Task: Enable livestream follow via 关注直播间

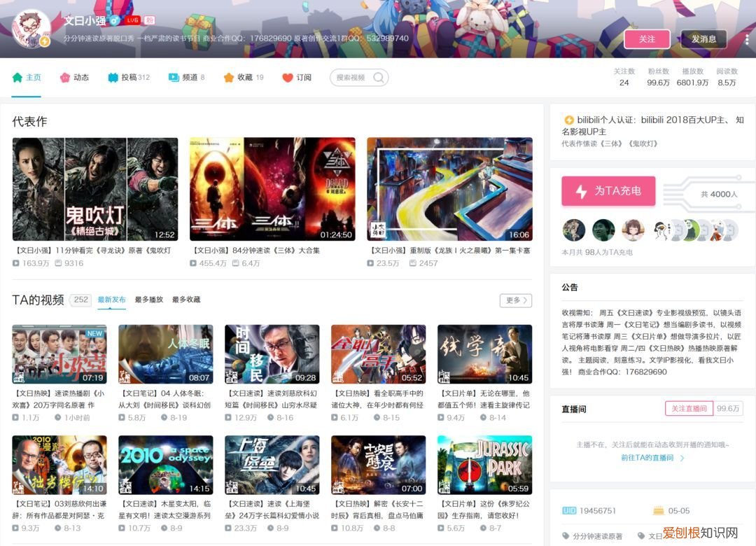Action: click(x=689, y=408)
